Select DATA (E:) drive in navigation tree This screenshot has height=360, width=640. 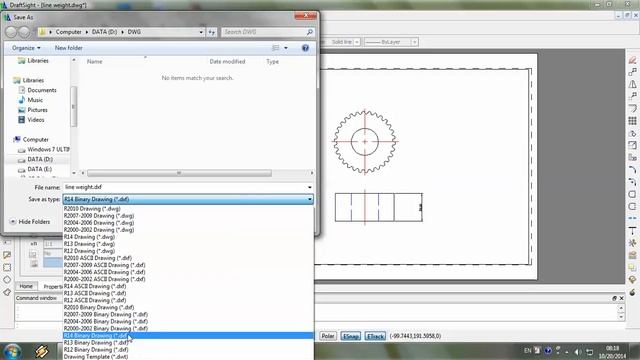[39, 169]
